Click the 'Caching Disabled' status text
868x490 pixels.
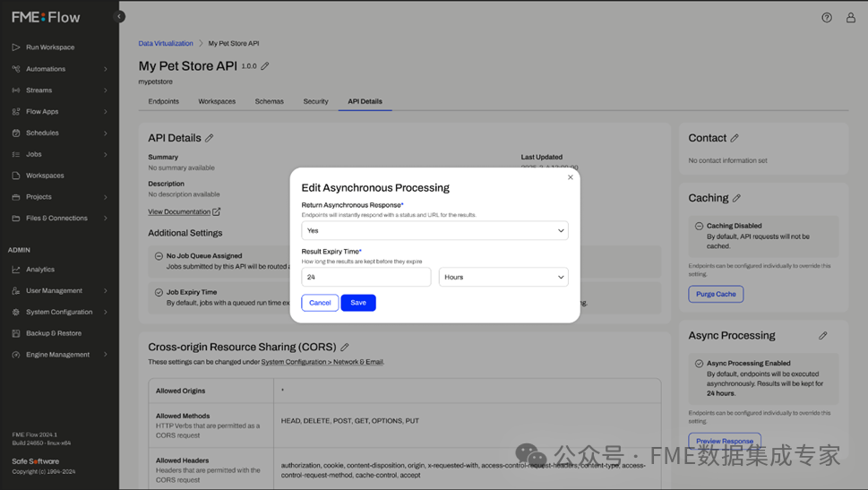pyautogui.click(x=734, y=226)
